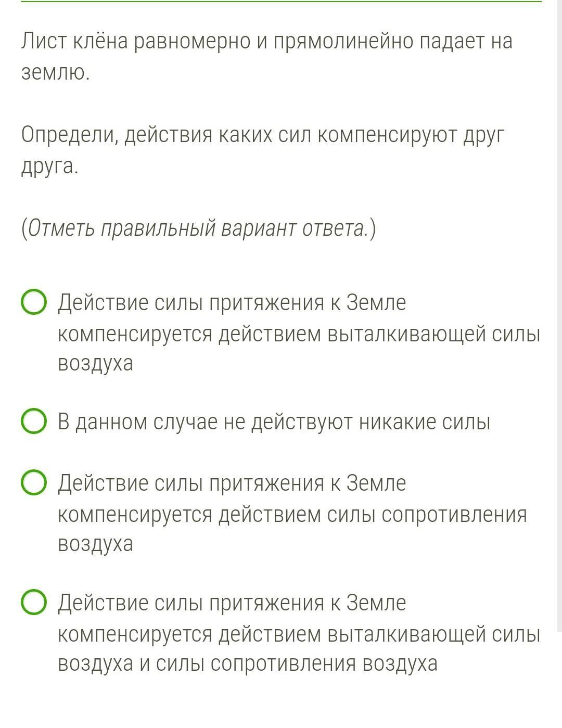Viewport: 562px width, 728px height.
Task: Click the green divider line at top
Action: (x=281, y=2)
